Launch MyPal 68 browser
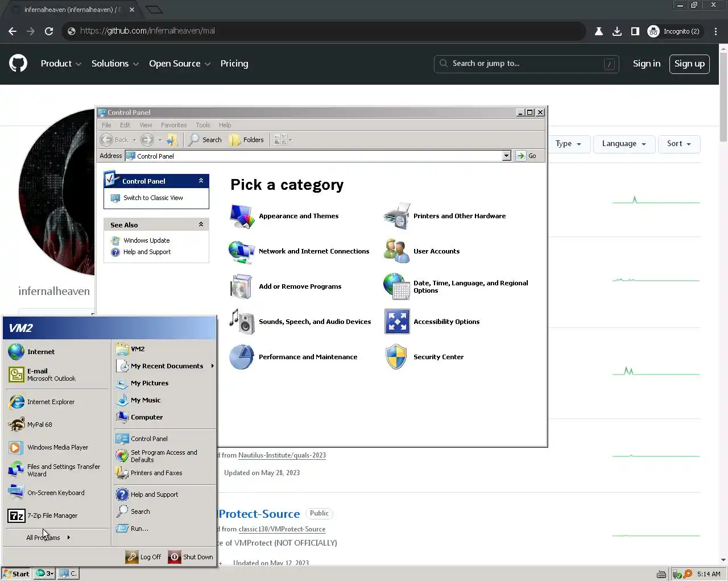The width and height of the screenshot is (728, 582). tap(57, 425)
